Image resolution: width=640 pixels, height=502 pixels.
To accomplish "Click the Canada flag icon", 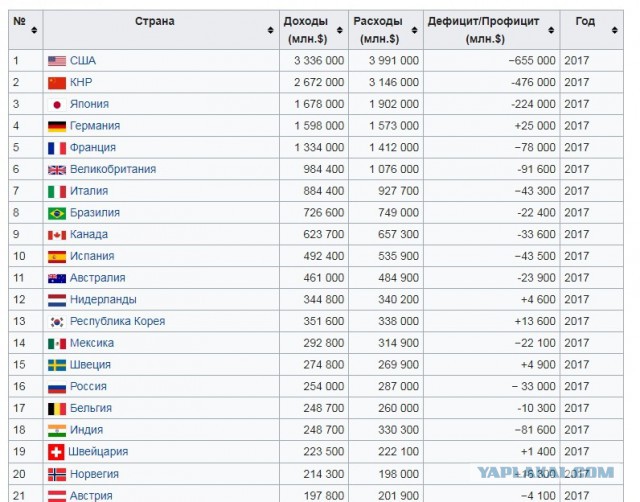I will point(57,235).
